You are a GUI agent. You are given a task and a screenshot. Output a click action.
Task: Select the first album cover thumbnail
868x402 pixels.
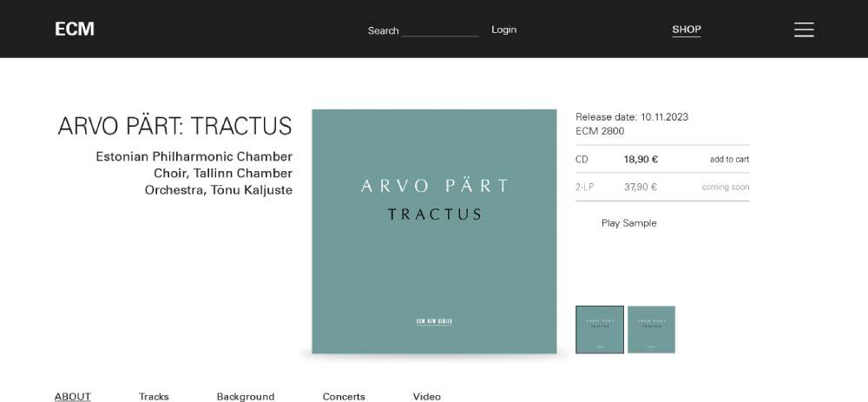(x=600, y=329)
